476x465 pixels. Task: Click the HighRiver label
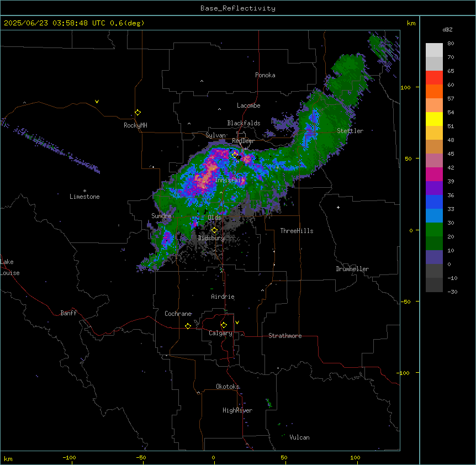click(x=237, y=410)
